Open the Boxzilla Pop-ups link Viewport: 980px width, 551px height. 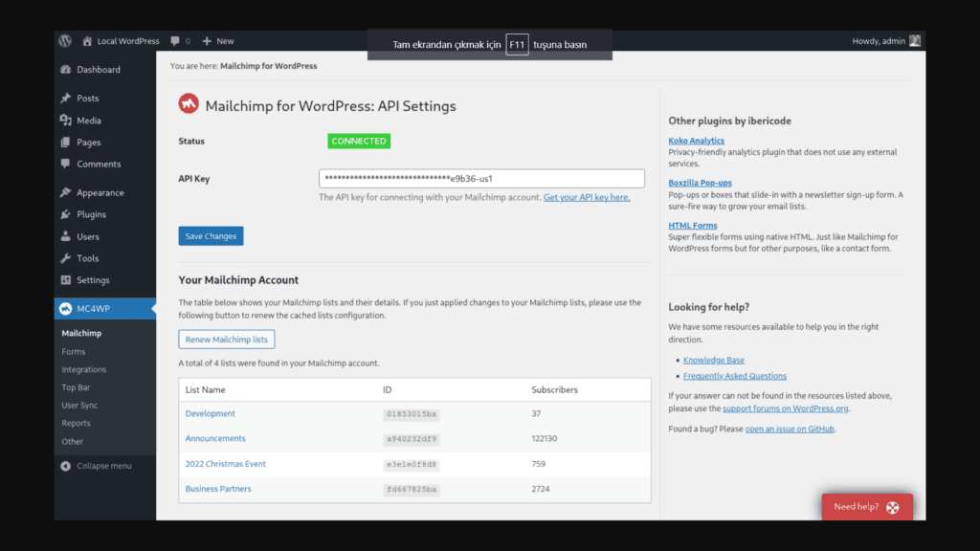tap(700, 183)
